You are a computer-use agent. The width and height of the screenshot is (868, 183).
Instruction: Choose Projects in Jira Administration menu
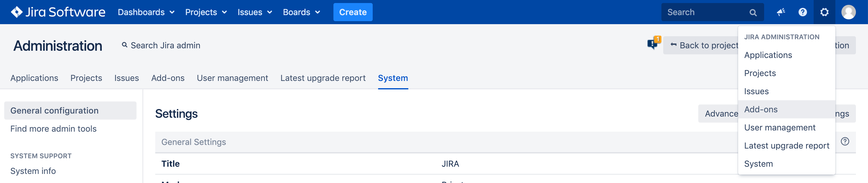(x=786, y=73)
